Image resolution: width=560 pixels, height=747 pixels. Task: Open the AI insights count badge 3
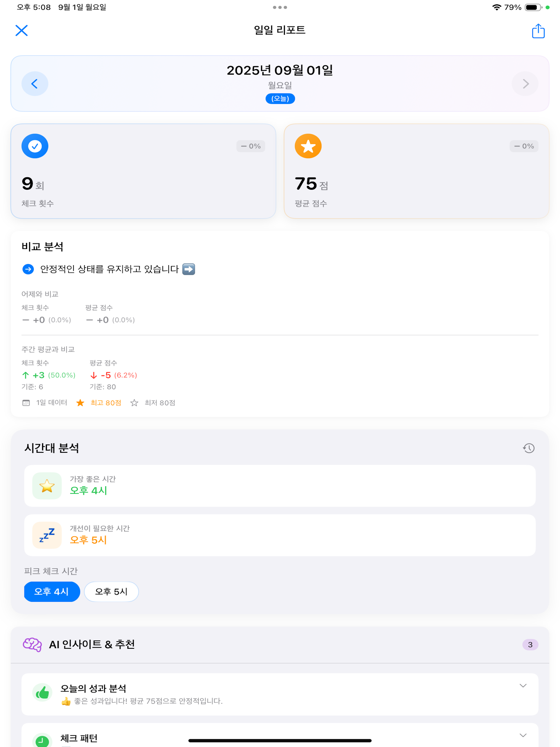(530, 645)
